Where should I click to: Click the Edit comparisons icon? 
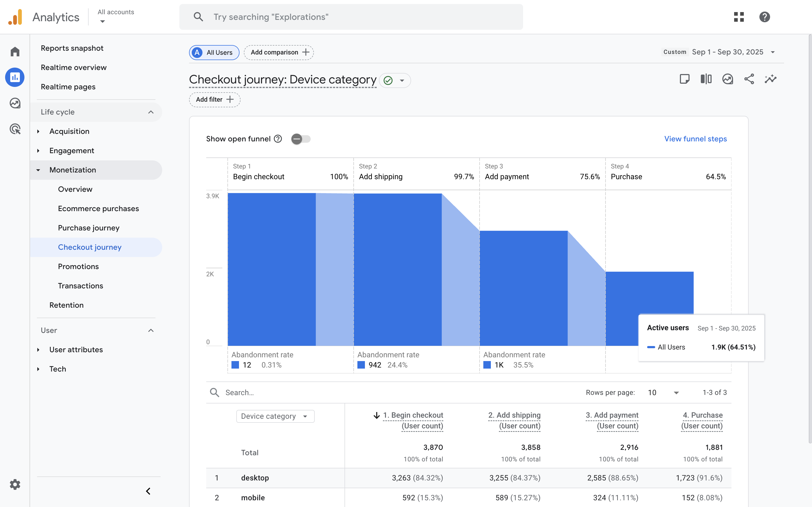tap(706, 79)
